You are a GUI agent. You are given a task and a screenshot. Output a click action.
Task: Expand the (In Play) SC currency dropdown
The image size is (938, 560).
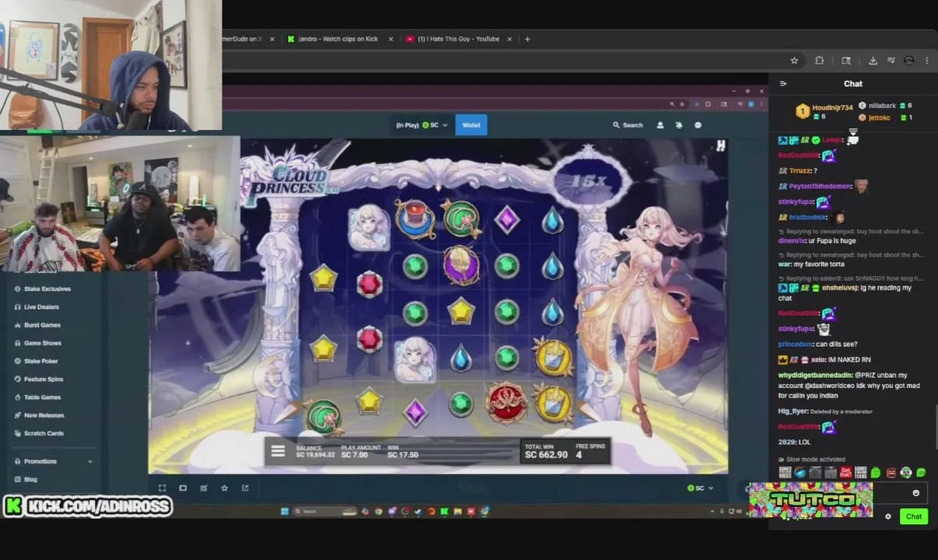coord(422,124)
